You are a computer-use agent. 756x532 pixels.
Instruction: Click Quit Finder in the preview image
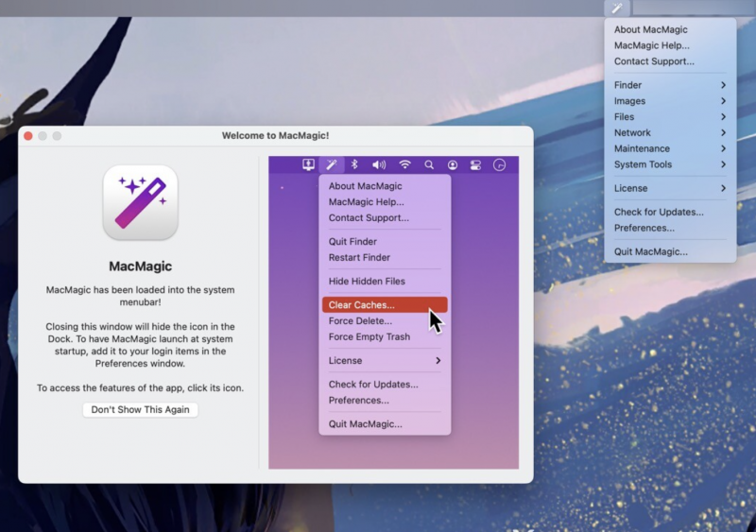click(x=385, y=241)
